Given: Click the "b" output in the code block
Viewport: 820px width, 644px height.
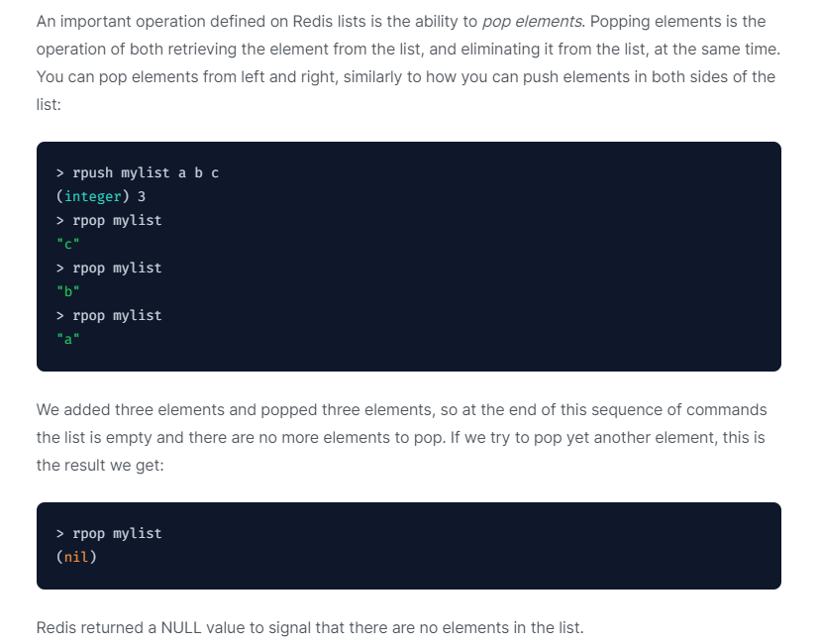Looking at the screenshot, I should click(x=68, y=292).
